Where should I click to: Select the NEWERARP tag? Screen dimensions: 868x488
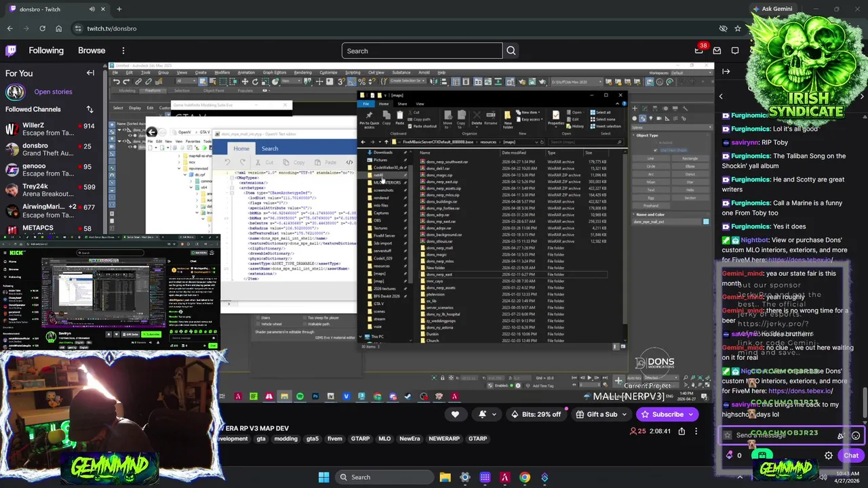coord(444,439)
